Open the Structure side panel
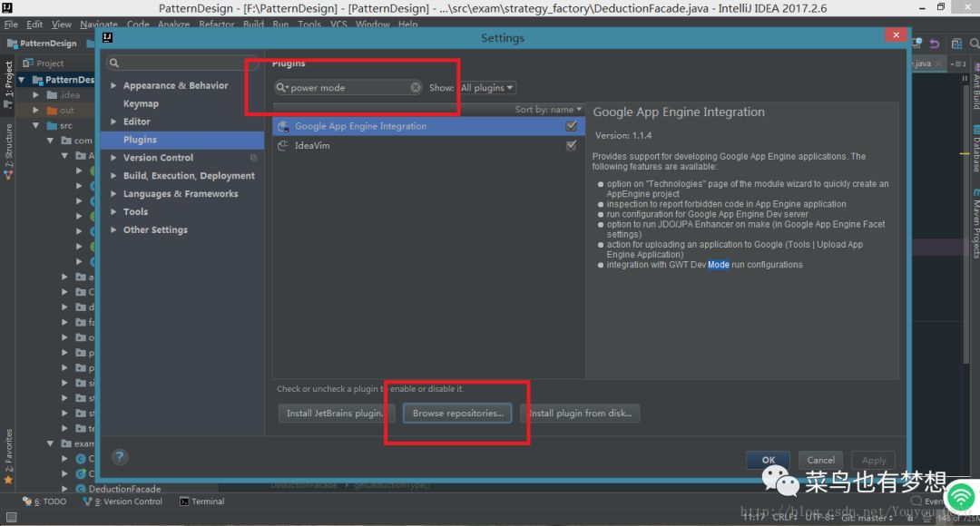The width and height of the screenshot is (980, 526). 8,151
